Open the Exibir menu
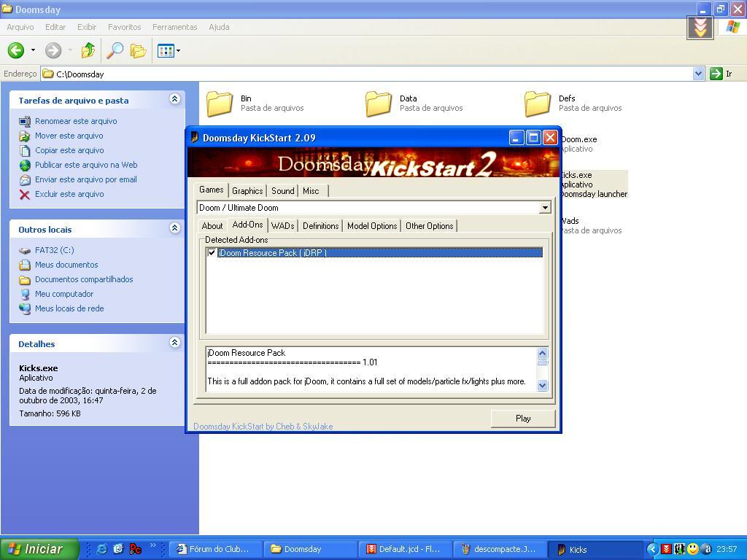The height and width of the screenshot is (560, 747). pos(87,27)
